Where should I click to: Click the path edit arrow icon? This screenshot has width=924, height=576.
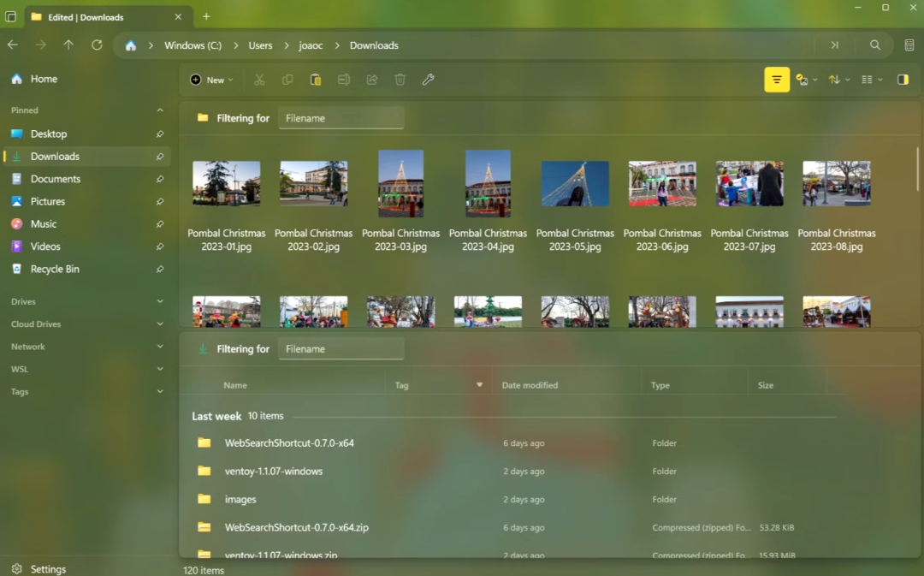[834, 45]
